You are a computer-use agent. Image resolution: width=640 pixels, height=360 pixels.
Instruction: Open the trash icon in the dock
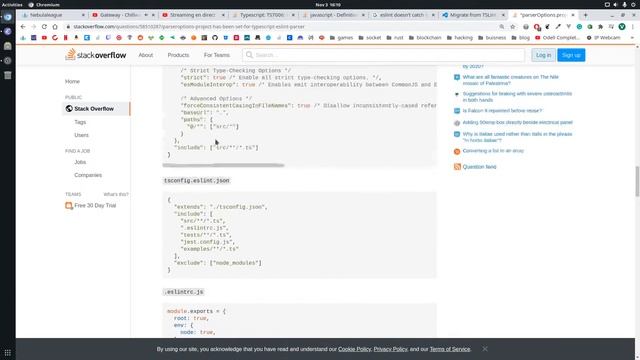[8, 75]
